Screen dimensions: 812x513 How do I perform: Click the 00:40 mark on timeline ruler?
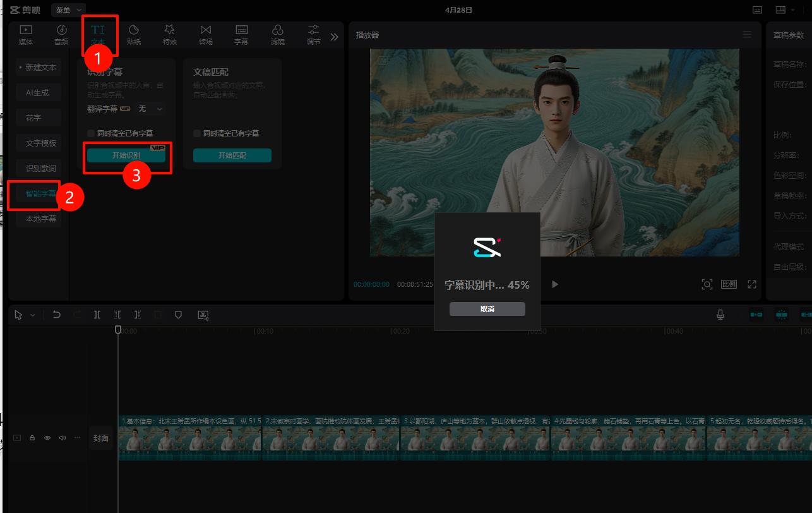pyautogui.click(x=674, y=331)
